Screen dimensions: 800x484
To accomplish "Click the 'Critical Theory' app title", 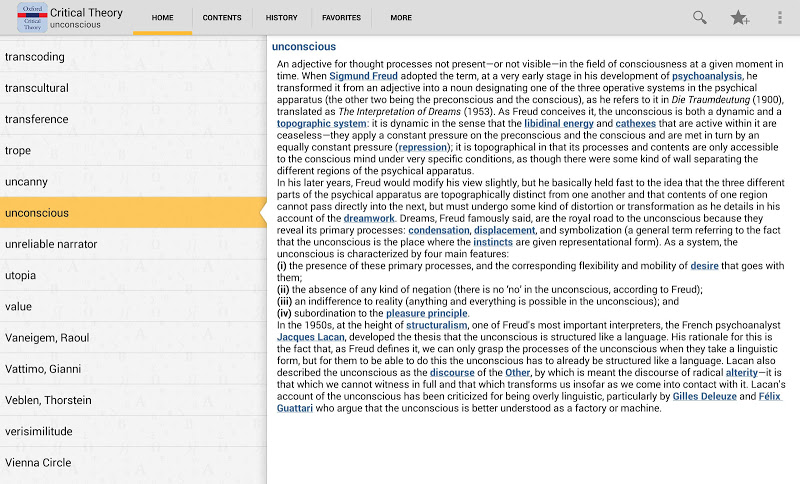I will tap(86, 13).
